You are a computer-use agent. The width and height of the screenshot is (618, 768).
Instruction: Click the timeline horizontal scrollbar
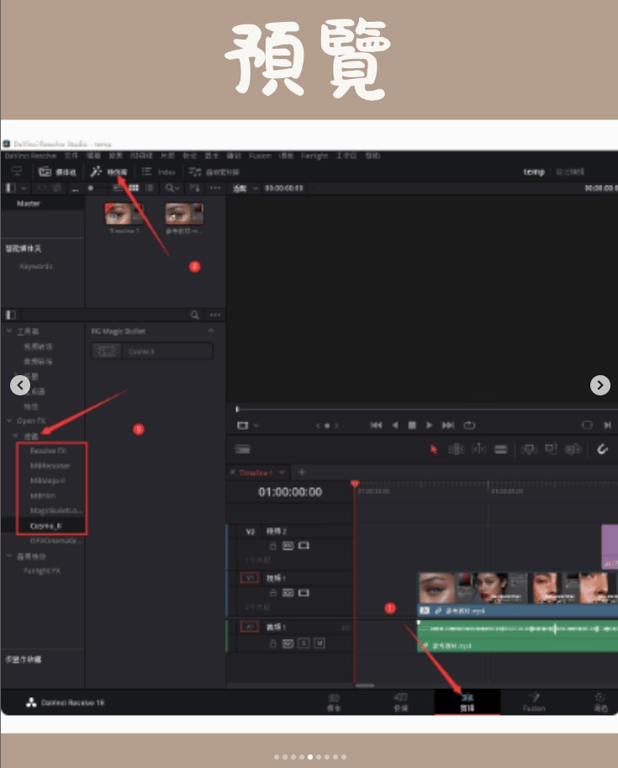tap(365, 686)
